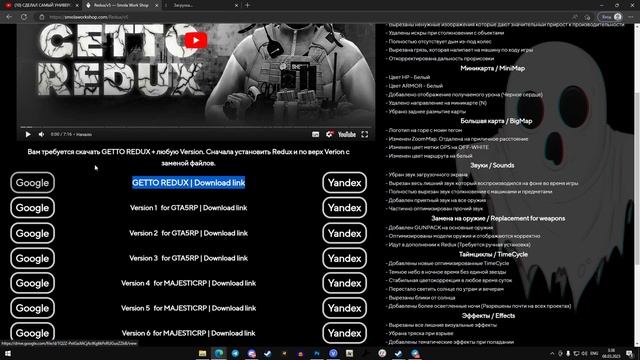This screenshot has width=640, height=360.
Task: Open the video settings gear
Action: coord(329,134)
